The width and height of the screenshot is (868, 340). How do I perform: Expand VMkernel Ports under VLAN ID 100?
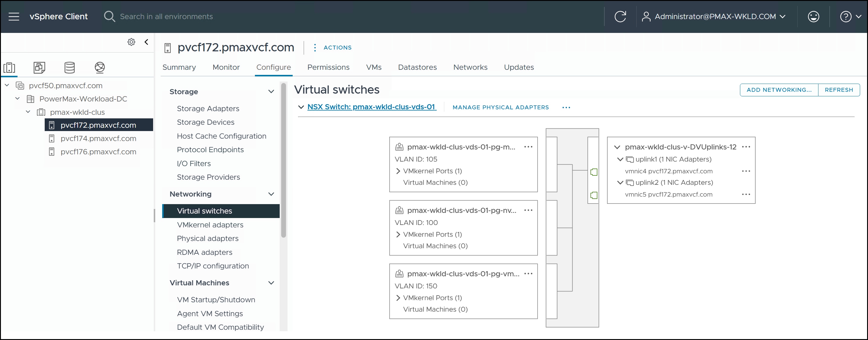pyautogui.click(x=398, y=235)
